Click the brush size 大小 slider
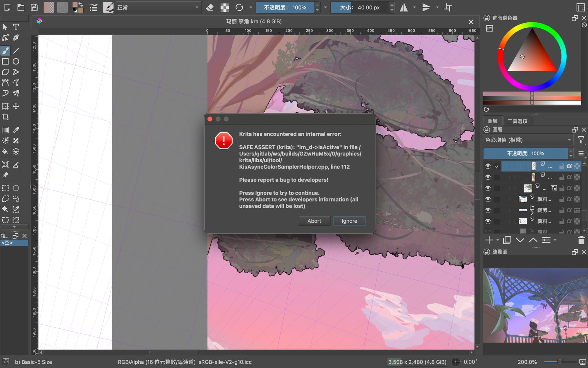Image resolution: width=588 pixels, height=368 pixels. tap(360, 7)
